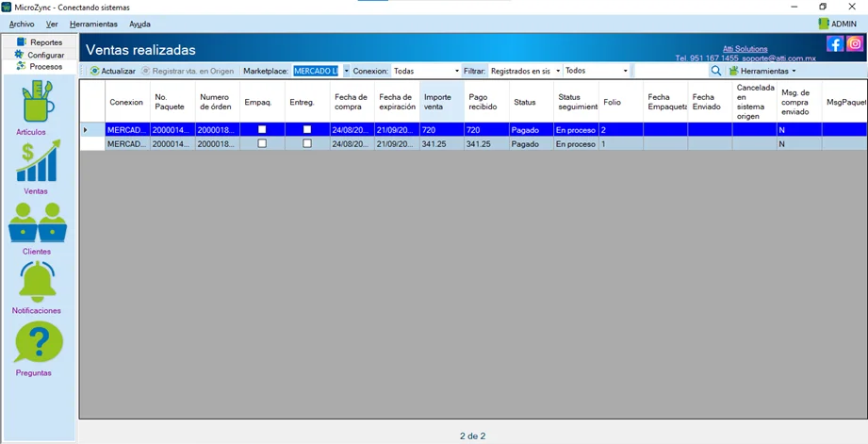The width and height of the screenshot is (868, 444).
Task: Select the row header of second row
Action: [92, 143]
